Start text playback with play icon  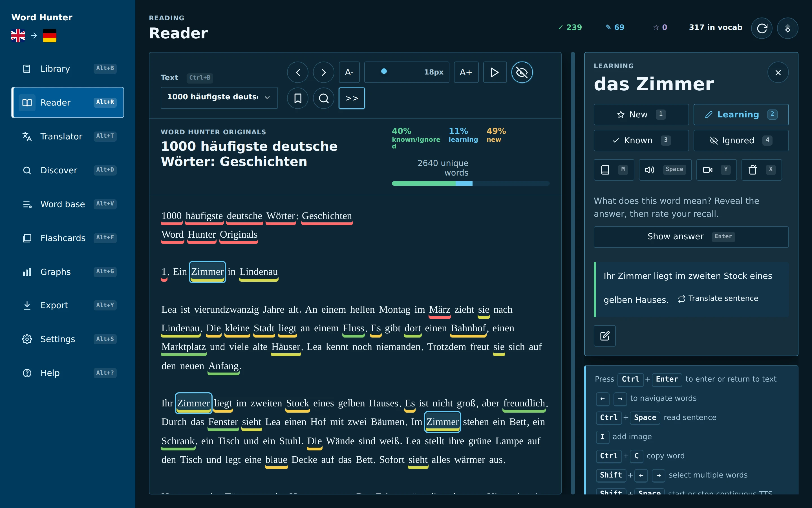pos(495,72)
